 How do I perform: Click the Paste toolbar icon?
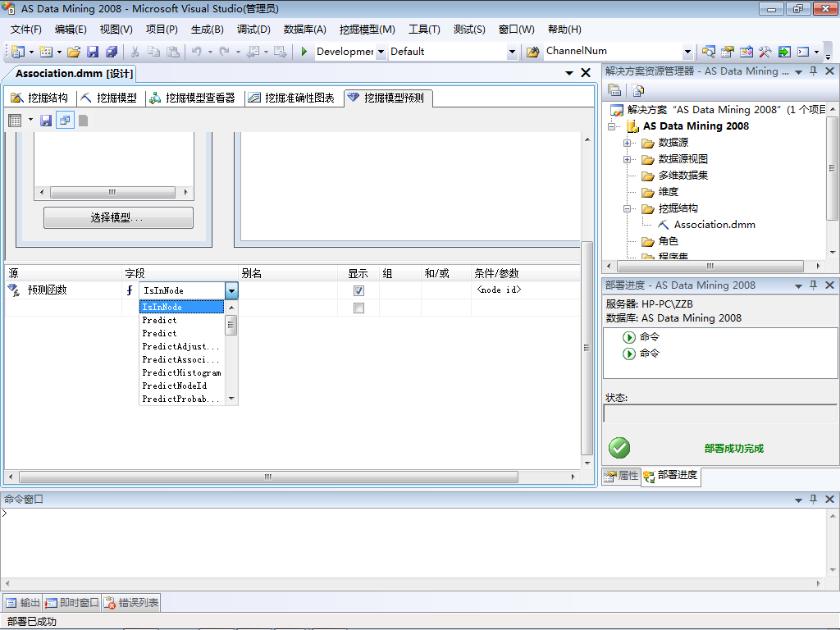click(x=172, y=52)
